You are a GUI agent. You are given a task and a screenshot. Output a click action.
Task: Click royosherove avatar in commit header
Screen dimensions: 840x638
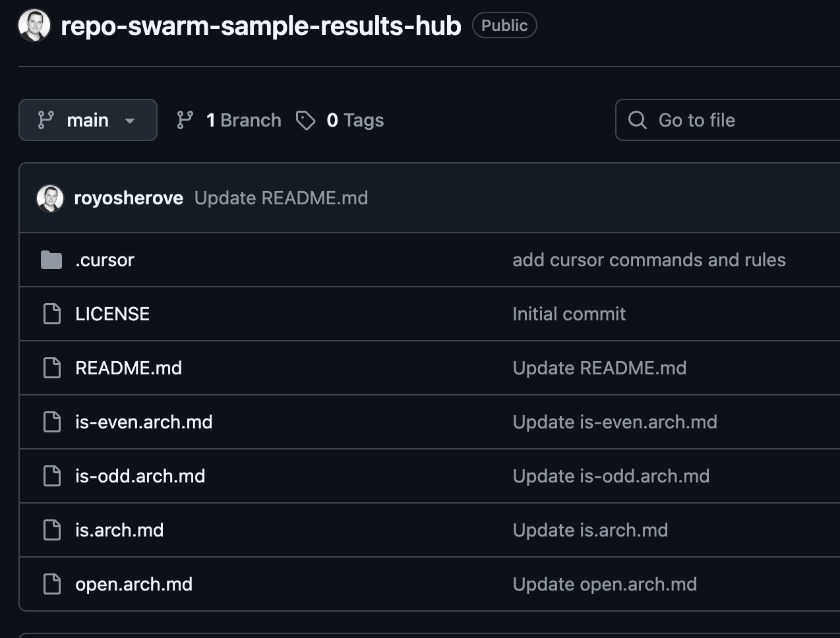pos(50,198)
